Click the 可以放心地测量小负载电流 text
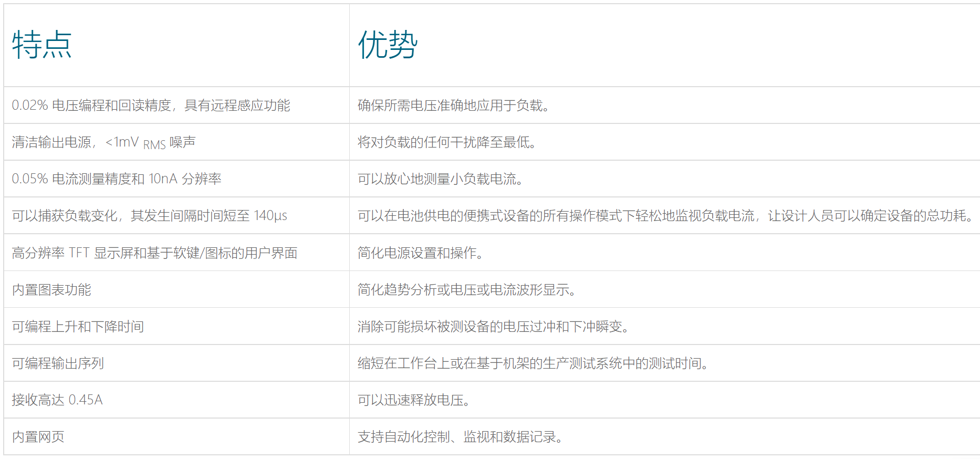 click(440, 179)
